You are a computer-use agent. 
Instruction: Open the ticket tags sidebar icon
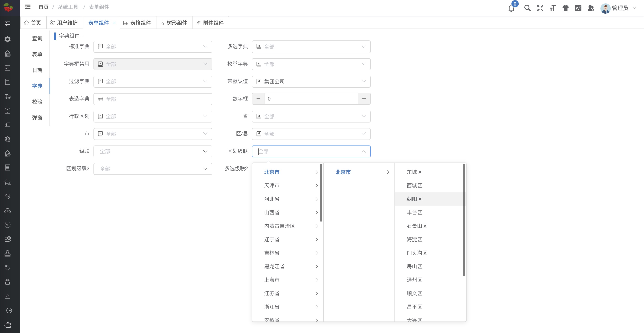point(8,196)
